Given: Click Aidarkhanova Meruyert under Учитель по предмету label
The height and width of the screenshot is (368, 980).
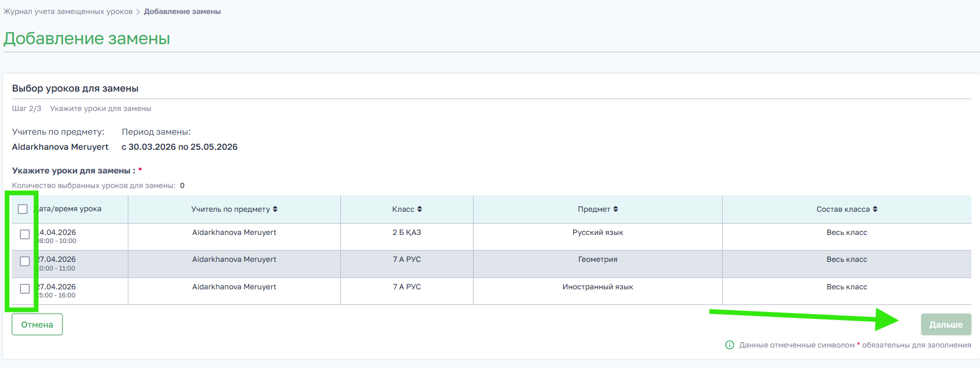Looking at the screenshot, I should pyautogui.click(x=60, y=147).
